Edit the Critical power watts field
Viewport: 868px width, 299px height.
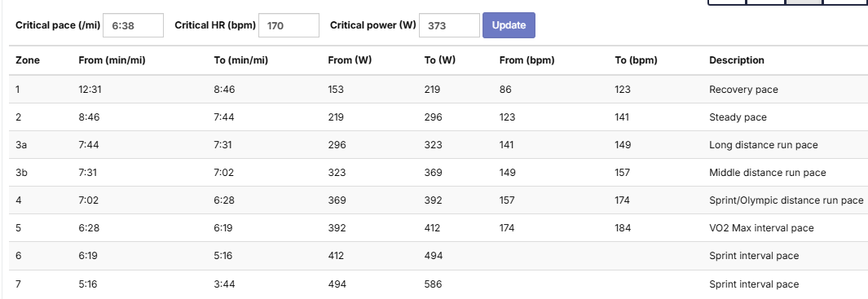[449, 25]
